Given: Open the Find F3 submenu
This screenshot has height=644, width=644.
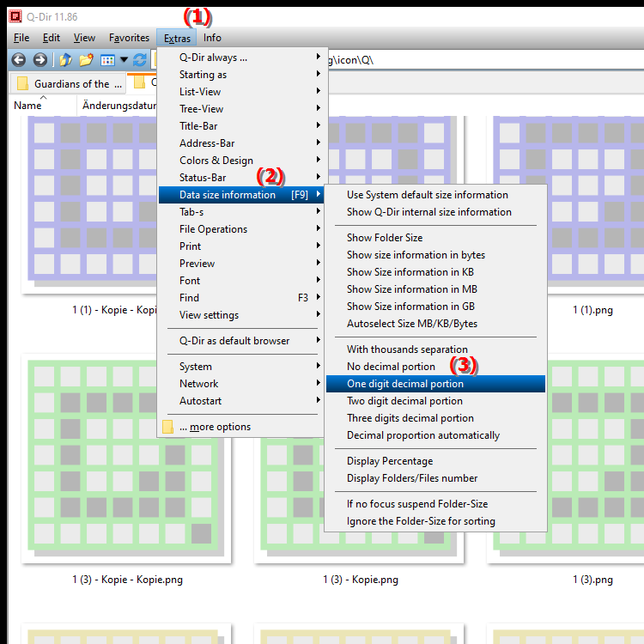Looking at the screenshot, I should point(241,298).
